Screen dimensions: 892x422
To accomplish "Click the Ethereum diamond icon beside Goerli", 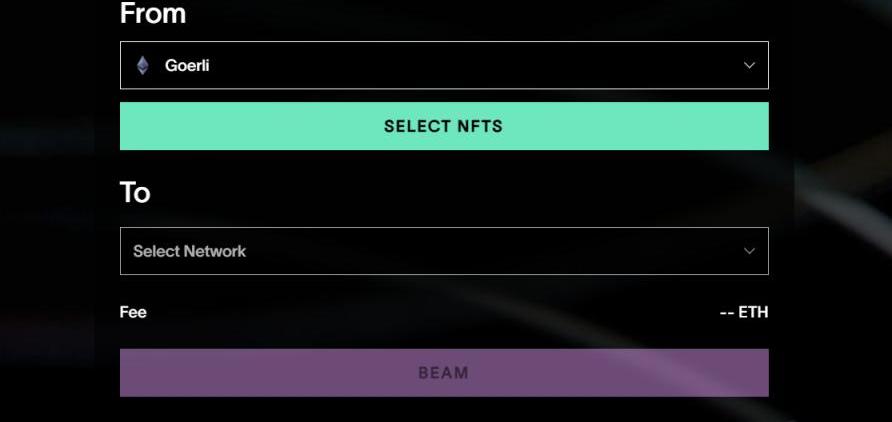I will pos(142,65).
